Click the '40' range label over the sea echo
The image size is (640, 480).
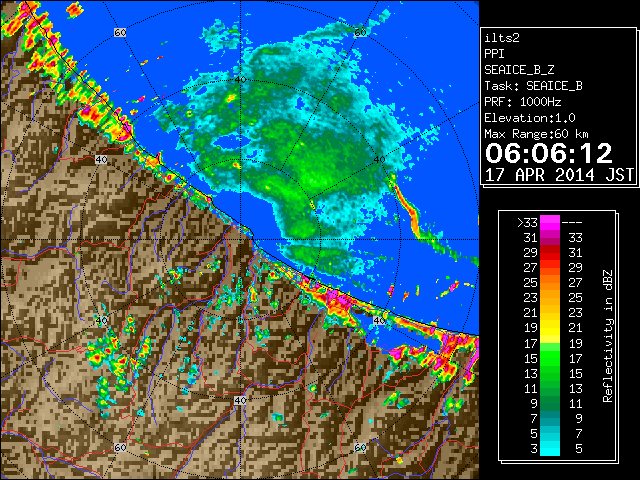240,80
